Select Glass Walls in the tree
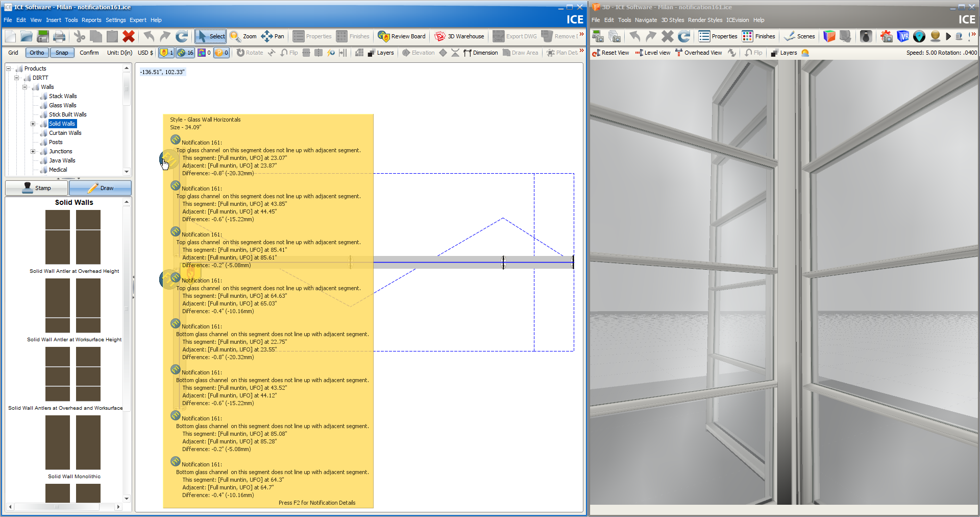The image size is (980, 517). point(62,105)
